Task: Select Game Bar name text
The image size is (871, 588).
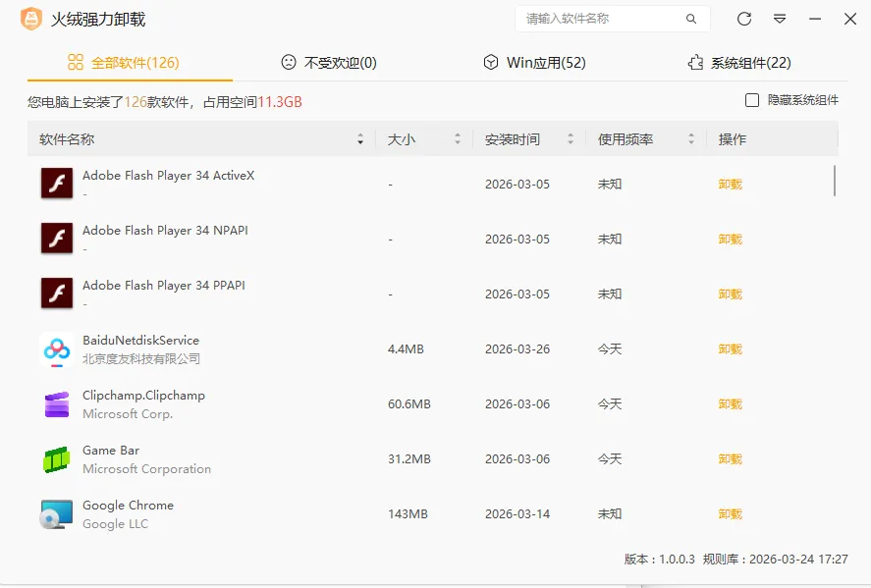Action: tap(111, 451)
